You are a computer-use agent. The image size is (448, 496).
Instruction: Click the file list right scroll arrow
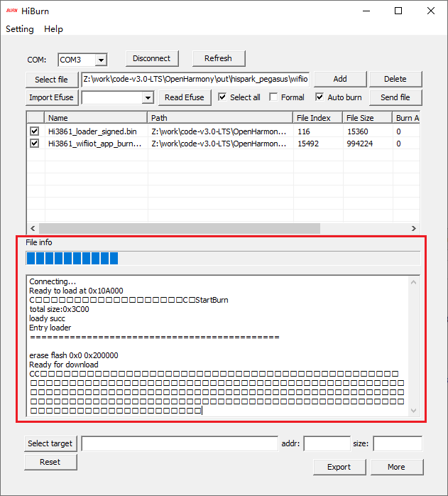pos(414,228)
